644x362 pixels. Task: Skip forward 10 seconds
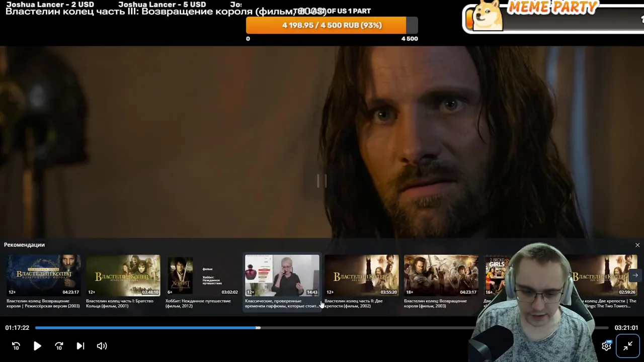pyautogui.click(x=59, y=346)
